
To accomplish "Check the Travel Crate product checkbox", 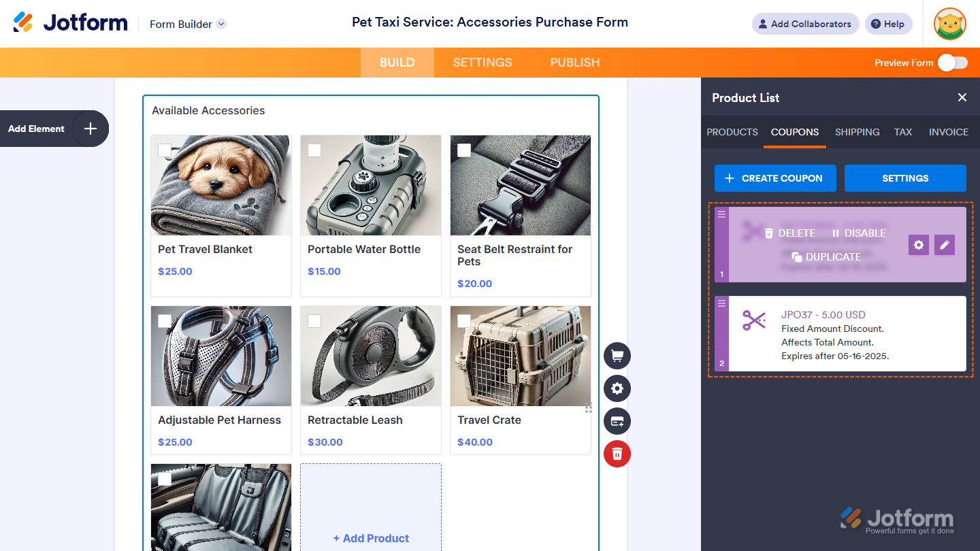I will pyautogui.click(x=464, y=321).
